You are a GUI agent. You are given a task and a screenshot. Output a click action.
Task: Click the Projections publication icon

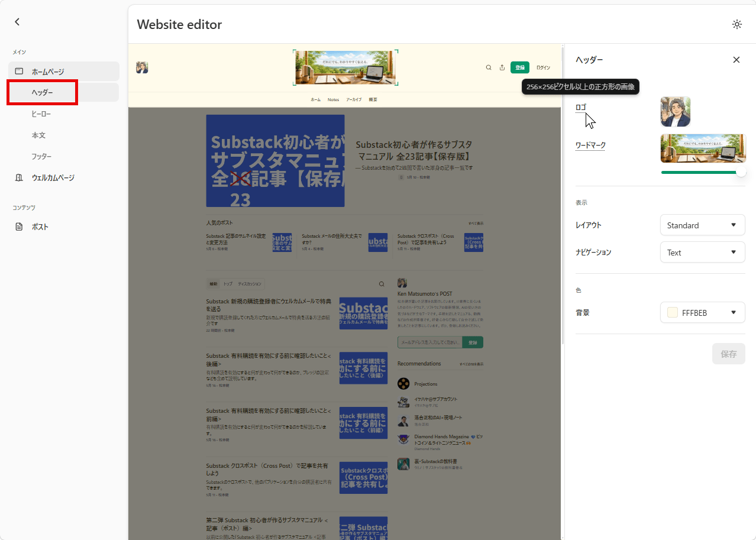point(403,384)
